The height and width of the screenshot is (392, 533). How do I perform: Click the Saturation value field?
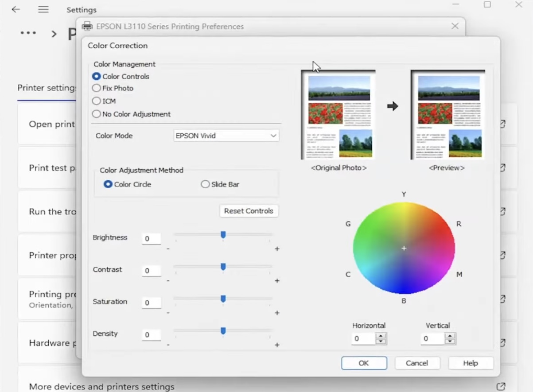point(151,303)
